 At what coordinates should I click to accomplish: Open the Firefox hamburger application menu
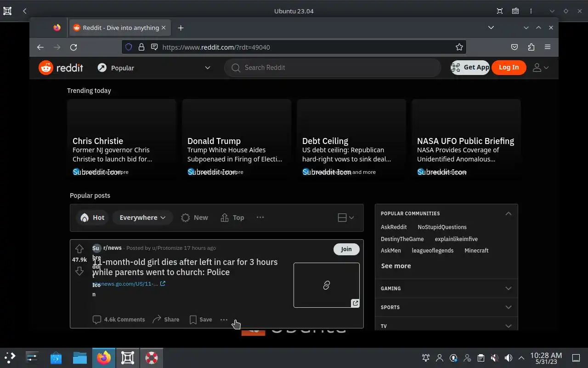click(548, 47)
